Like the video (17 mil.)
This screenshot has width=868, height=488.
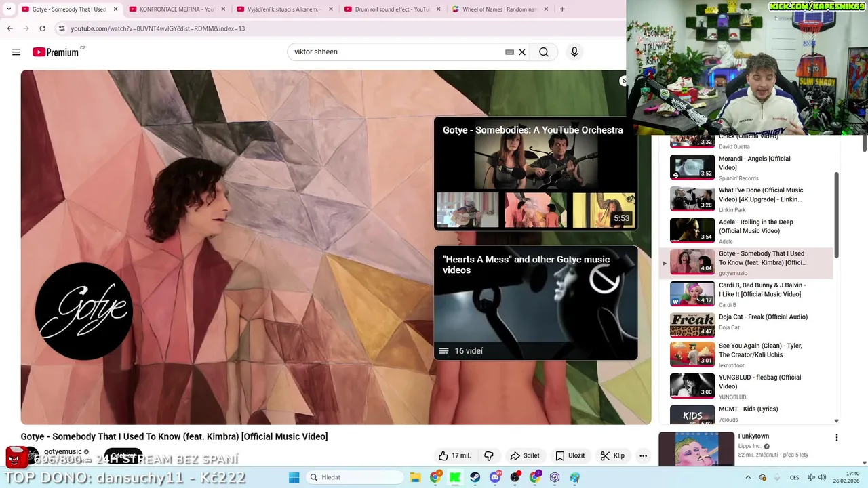[455, 455]
